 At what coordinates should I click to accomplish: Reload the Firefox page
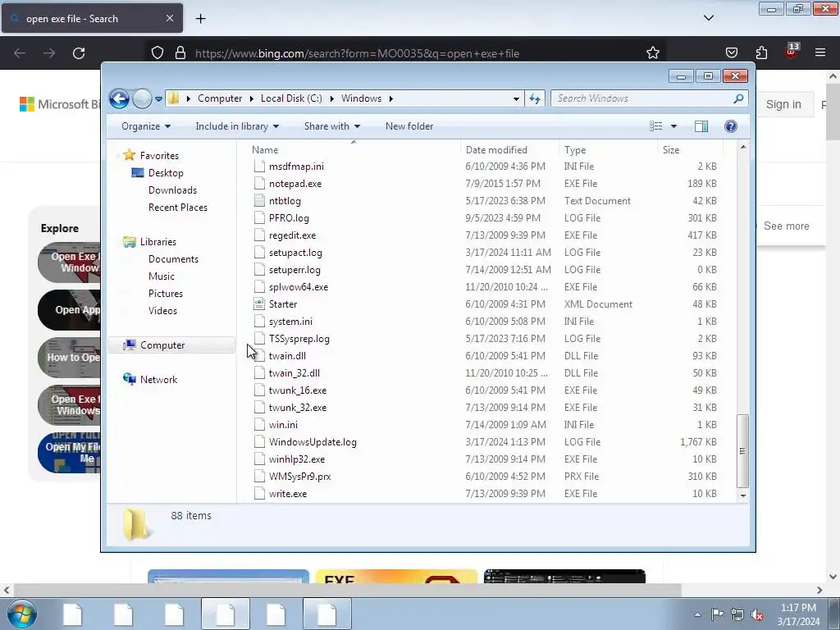tap(79, 53)
